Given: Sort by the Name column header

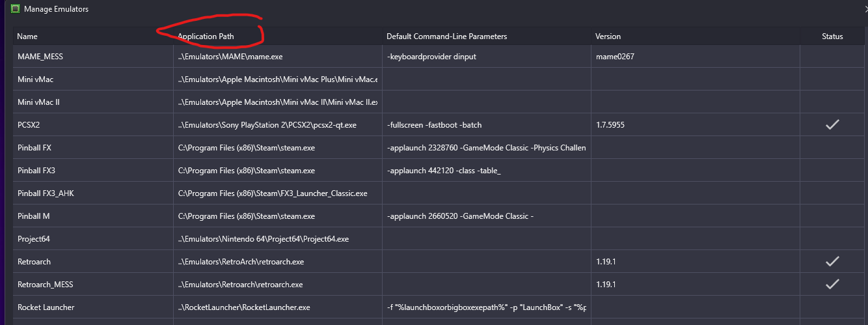Looking at the screenshot, I should tap(92, 36).
